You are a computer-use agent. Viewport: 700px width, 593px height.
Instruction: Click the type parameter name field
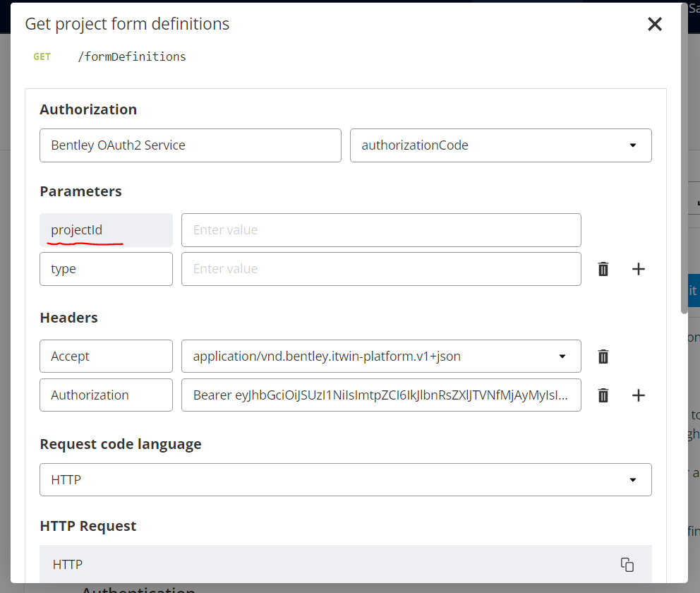tap(106, 268)
